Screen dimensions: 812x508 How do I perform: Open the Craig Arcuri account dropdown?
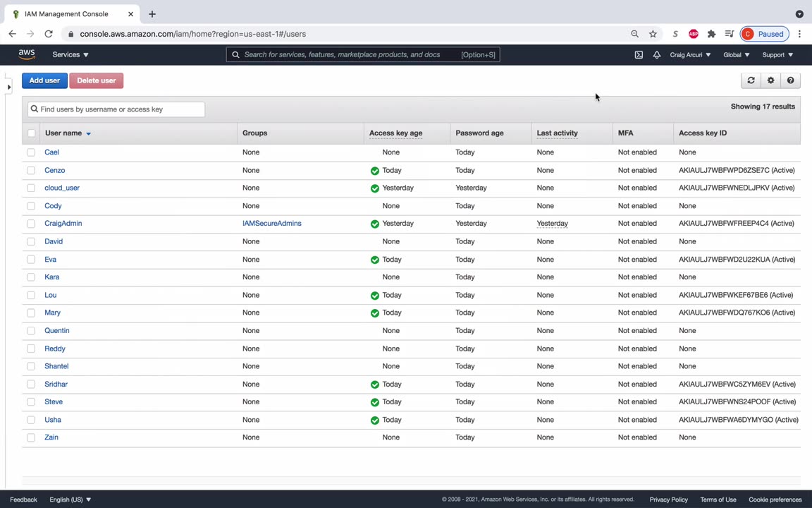tap(690, 54)
